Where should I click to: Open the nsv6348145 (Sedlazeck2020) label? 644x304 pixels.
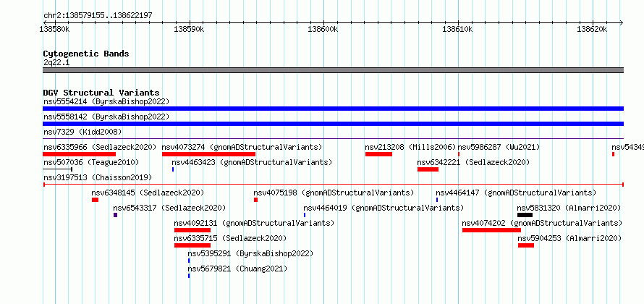148,193
